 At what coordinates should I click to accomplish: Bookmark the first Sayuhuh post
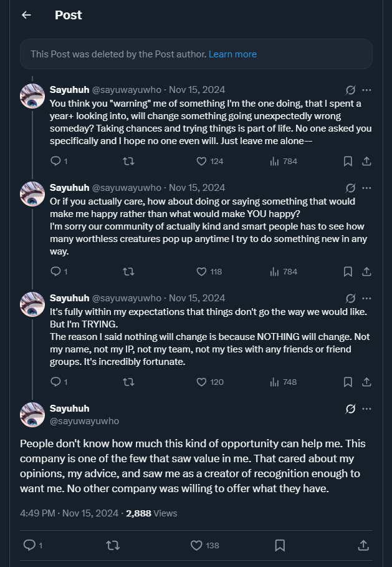(348, 161)
